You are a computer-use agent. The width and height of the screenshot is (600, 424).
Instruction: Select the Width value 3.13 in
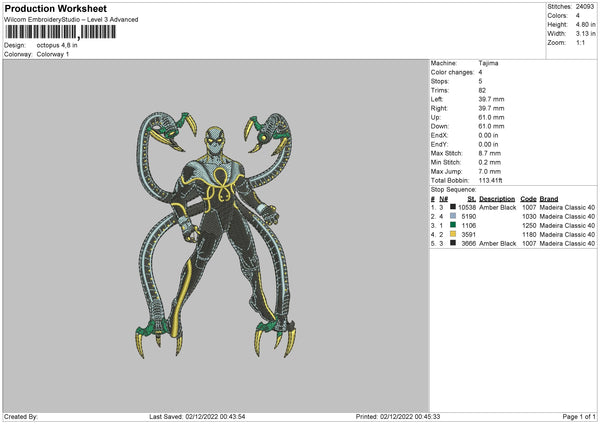[586, 34]
